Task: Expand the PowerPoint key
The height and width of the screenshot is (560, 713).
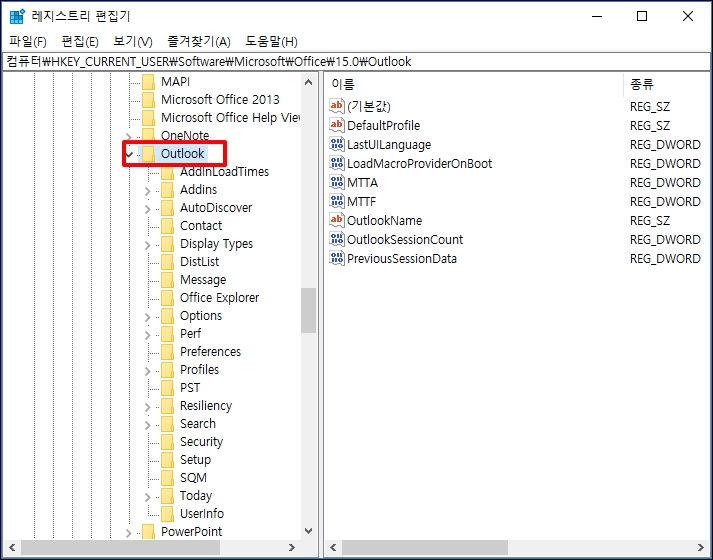Action: pos(128,533)
